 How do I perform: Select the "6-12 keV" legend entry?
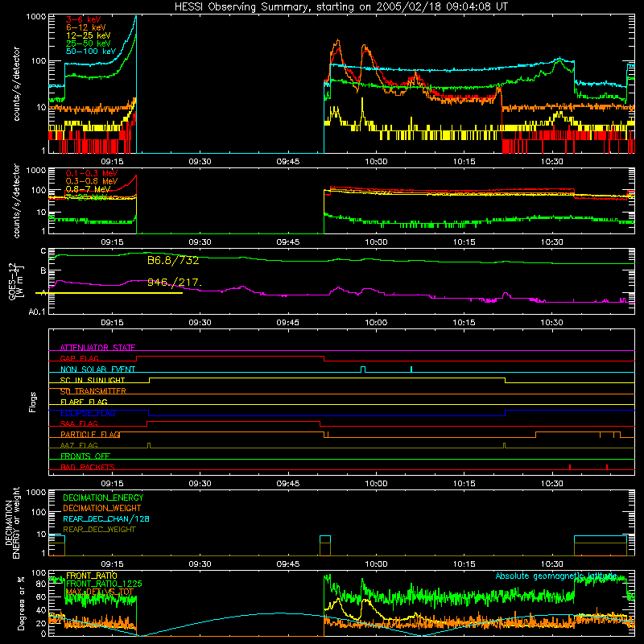pos(85,27)
